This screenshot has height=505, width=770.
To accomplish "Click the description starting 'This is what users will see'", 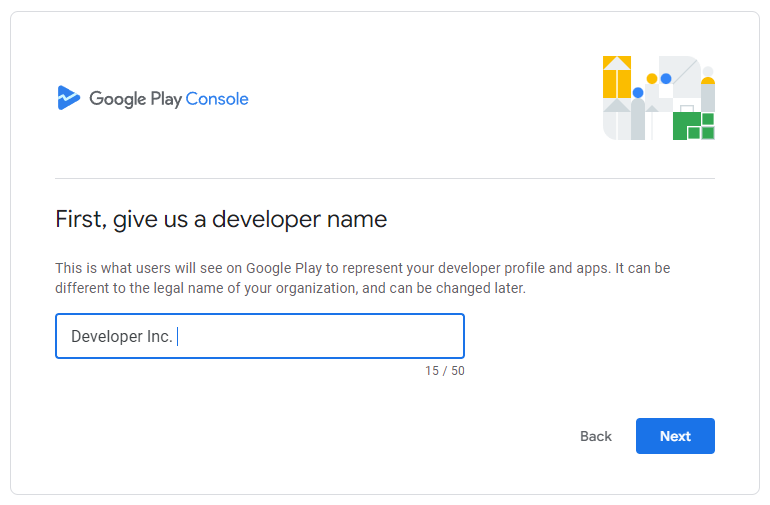I will click(362, 278).
